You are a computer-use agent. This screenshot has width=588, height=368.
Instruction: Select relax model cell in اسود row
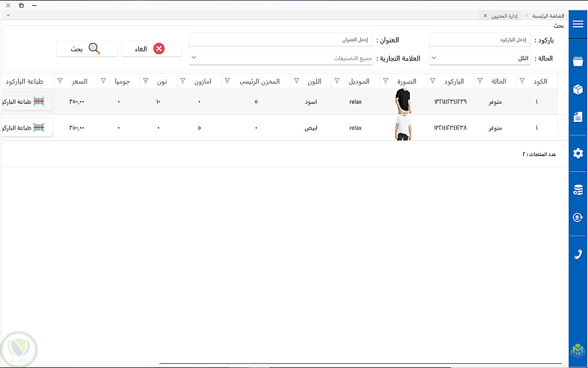pyautogui.click(x=356, y=102)
